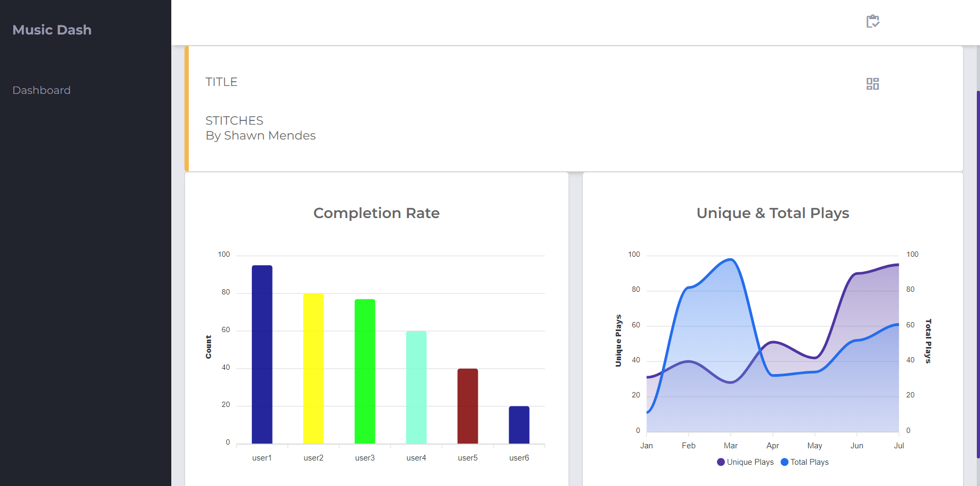Click the artist name By Shawn Mendes

coord(260,135)
